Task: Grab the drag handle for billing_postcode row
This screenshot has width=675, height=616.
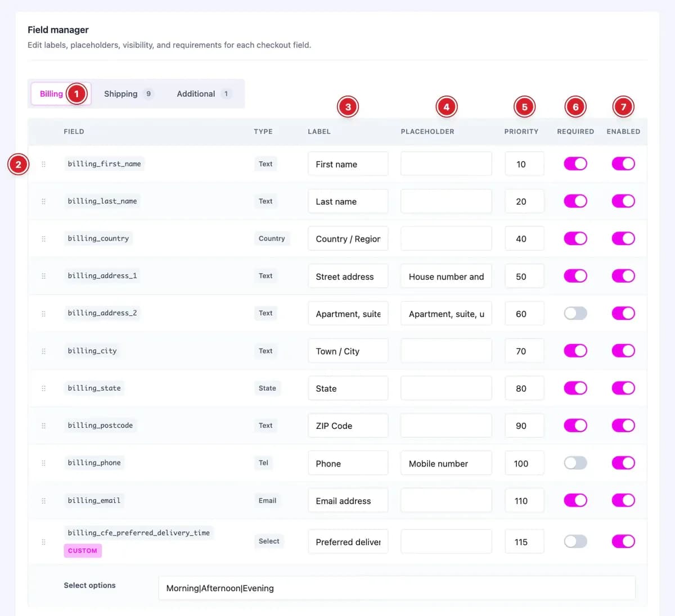Action: 43,425
